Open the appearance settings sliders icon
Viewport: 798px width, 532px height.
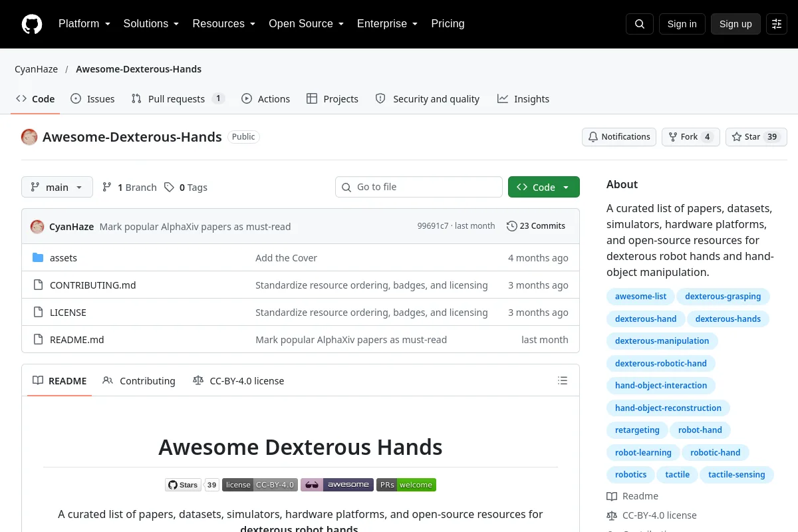tap(777, 24)
